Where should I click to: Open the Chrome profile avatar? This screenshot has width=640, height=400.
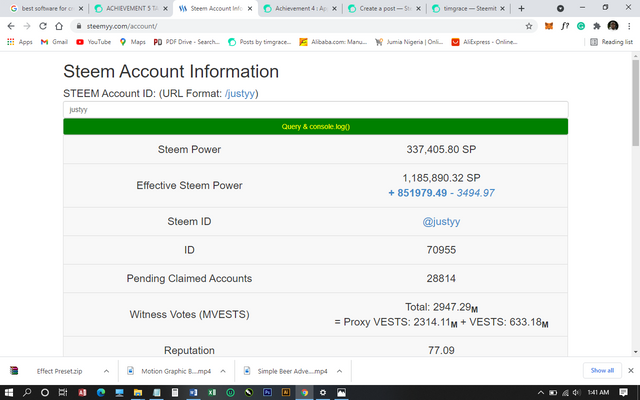tap(613, 26)
